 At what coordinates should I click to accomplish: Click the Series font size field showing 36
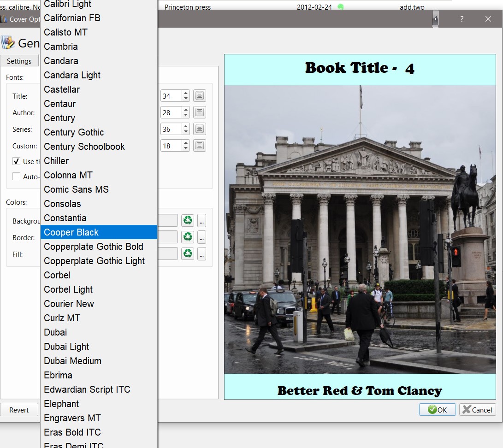coord(172,129)
